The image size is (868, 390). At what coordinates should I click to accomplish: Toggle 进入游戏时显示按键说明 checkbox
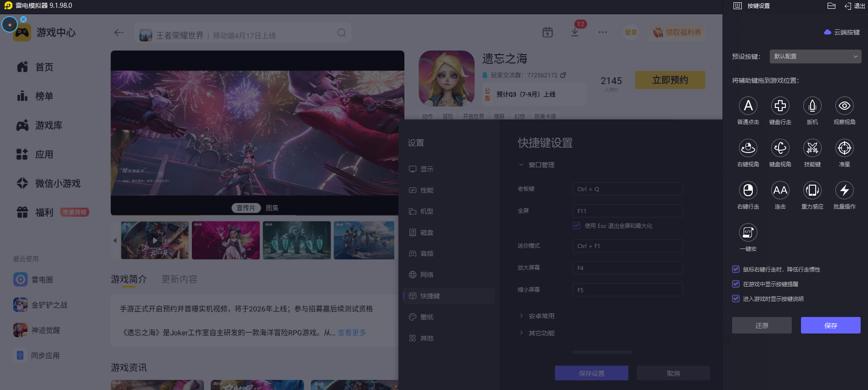tap(736, 299)
